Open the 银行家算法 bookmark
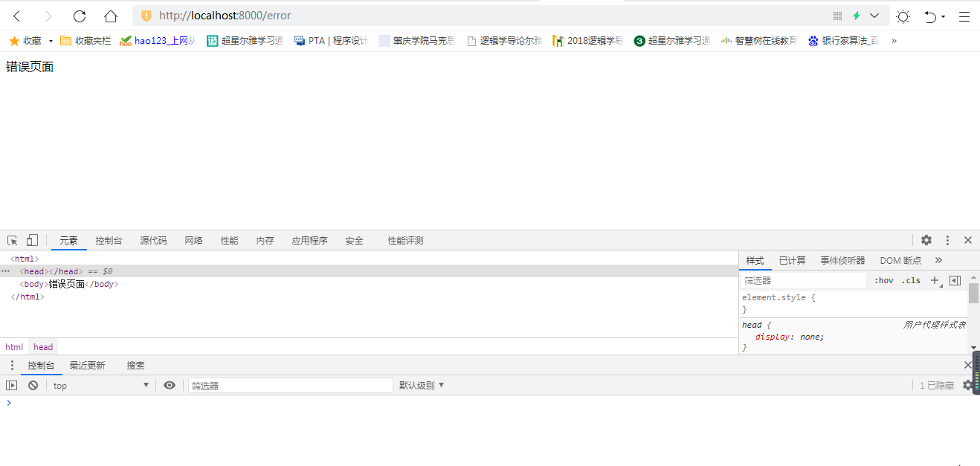980x466 pixels. coord(844,41)
